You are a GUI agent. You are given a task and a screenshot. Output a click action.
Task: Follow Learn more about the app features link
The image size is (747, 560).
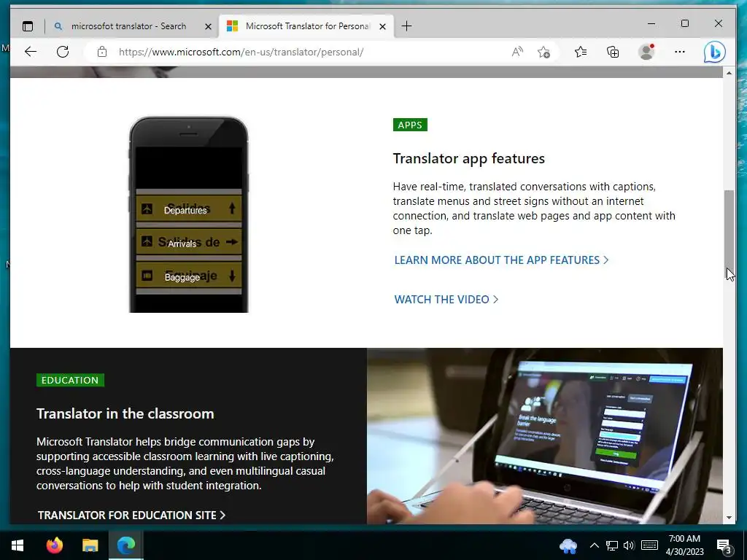pos(501,260)
